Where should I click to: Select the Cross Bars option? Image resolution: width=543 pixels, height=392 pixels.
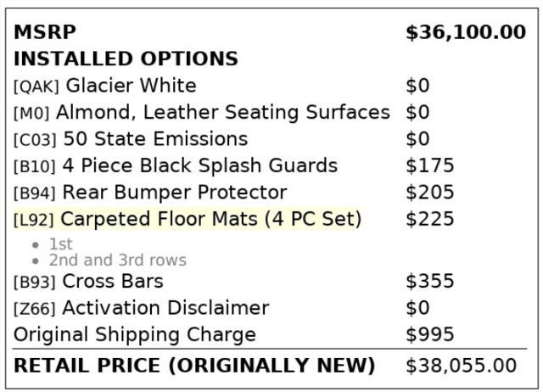click(x=112, y=281)
